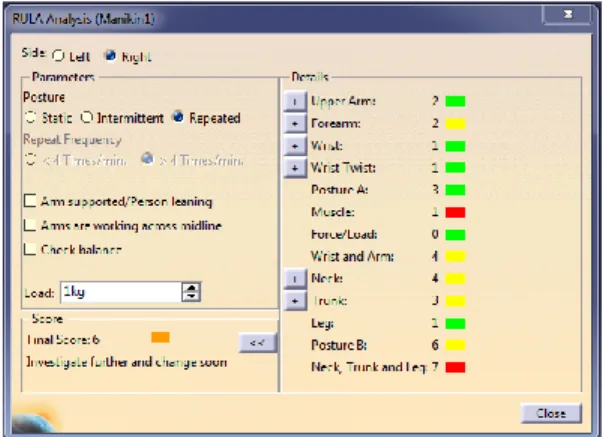
Task: Click the green Upper Arm indicator
Action: [x=455, y=101]
